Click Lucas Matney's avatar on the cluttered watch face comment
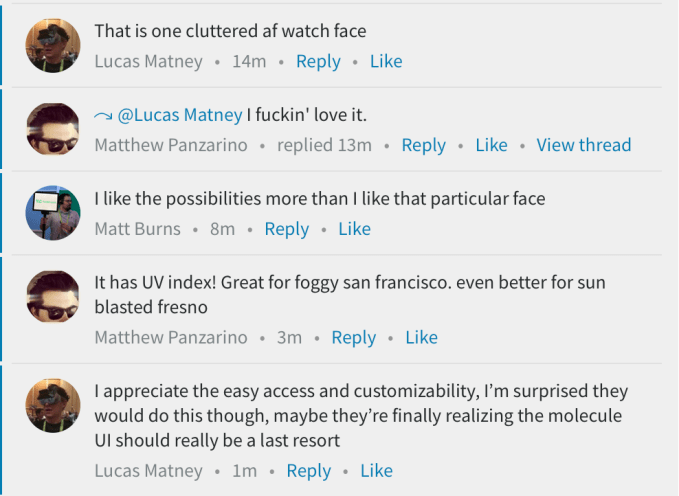Screen dimensions: 679x496 coord(52,45)
